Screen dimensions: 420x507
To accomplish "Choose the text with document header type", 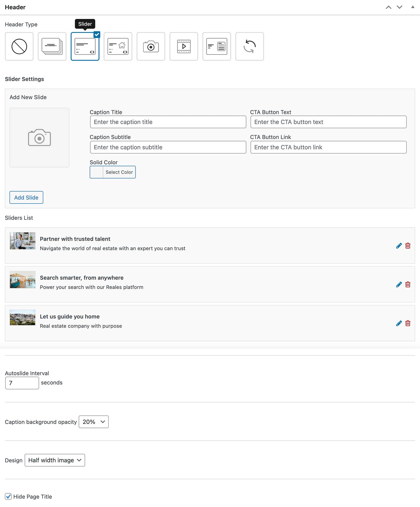I will (x=217, y=46).
